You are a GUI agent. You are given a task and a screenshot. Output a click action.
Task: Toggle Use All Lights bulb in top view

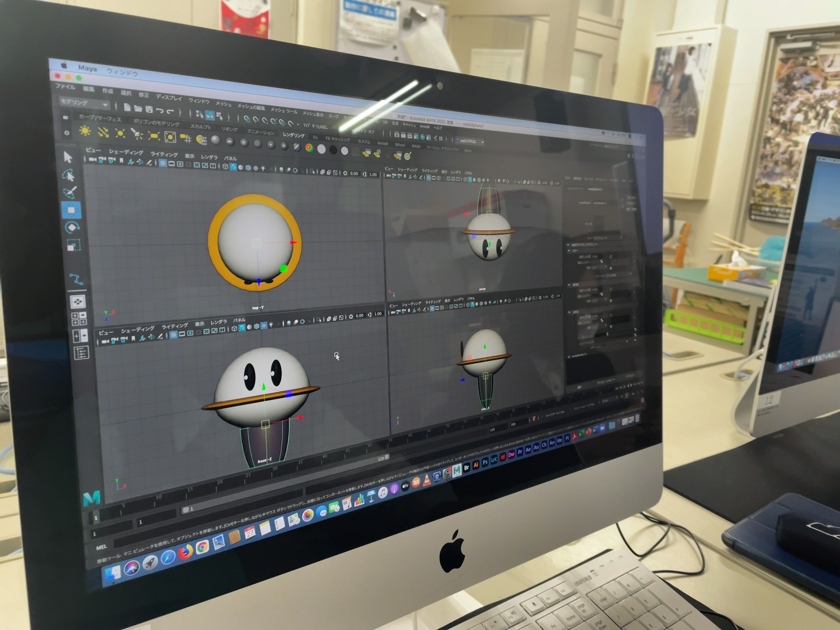(263, 168)
